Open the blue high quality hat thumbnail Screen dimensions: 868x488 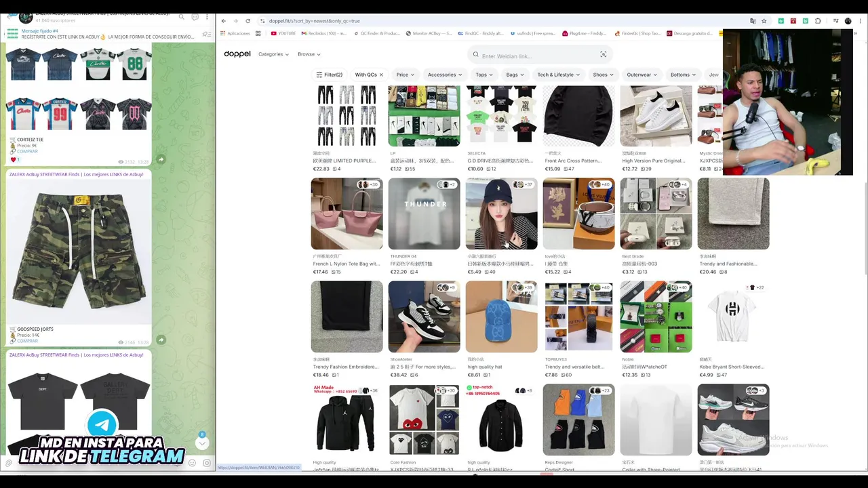pyautogui.click(x=501, y=317)
